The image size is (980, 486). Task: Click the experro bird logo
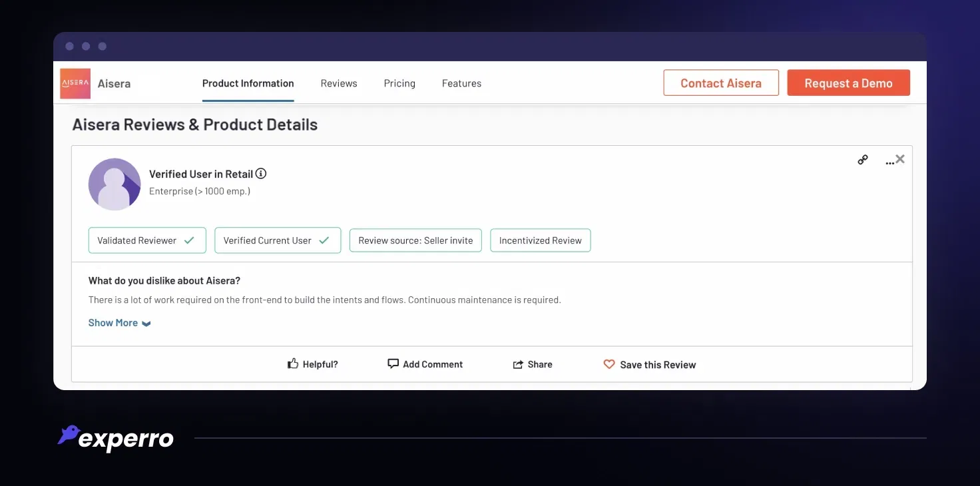69,435
